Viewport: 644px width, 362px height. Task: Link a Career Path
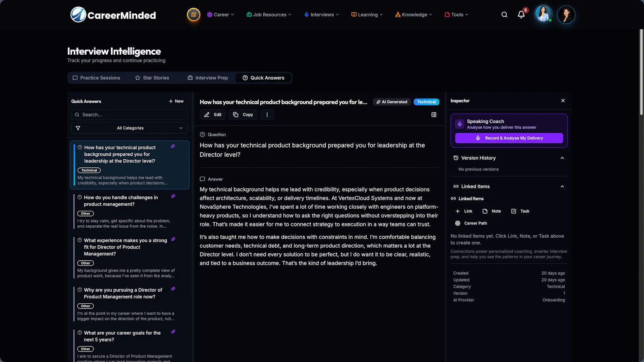click(471, 223)
